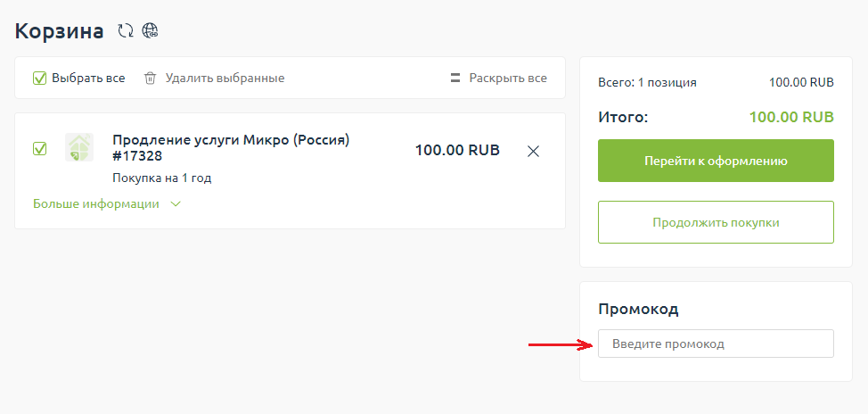Remove the Микро service with the X icon

(x=533, y=151)
